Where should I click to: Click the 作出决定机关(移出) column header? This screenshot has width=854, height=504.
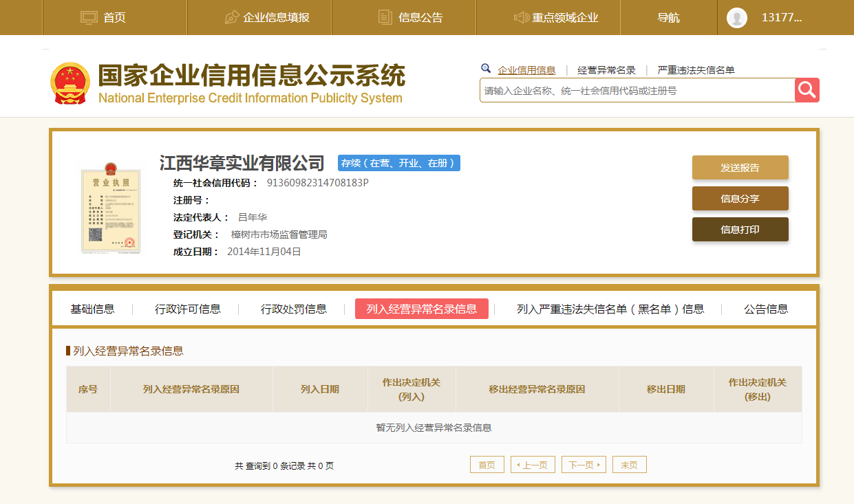pos(758,389)
